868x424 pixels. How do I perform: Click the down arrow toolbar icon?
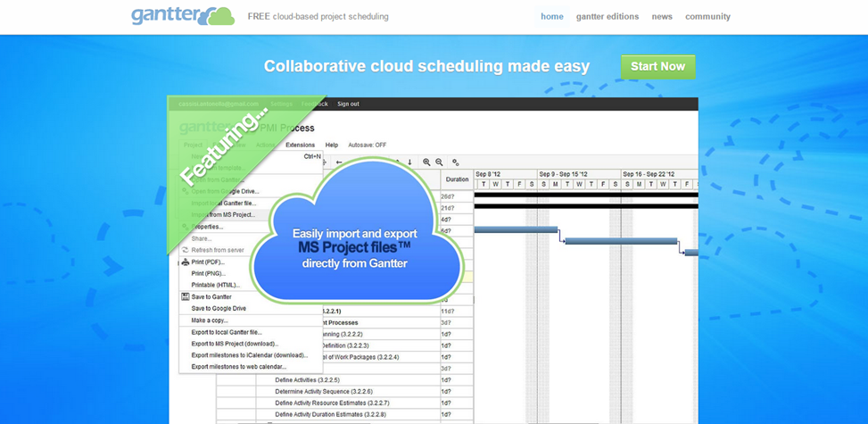[409, 162]
